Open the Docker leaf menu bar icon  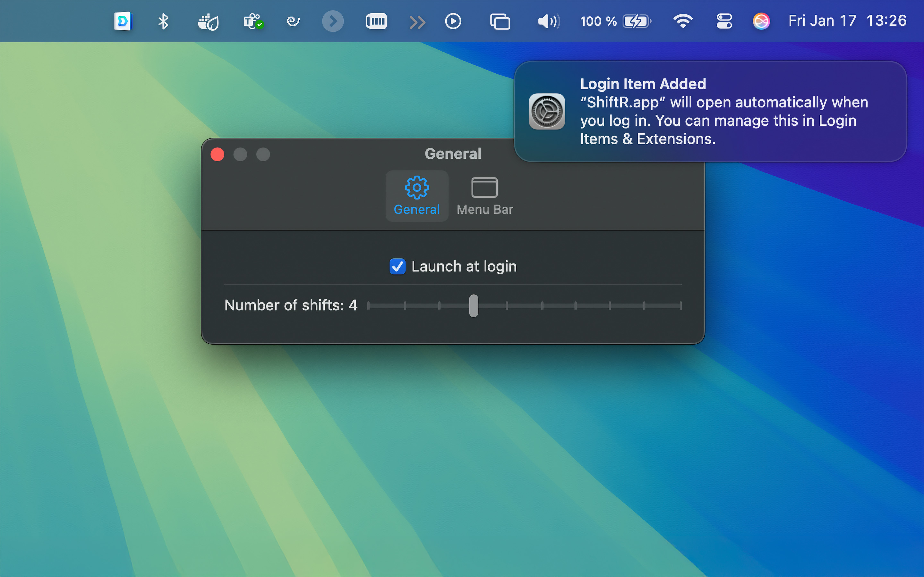[208, 22]
